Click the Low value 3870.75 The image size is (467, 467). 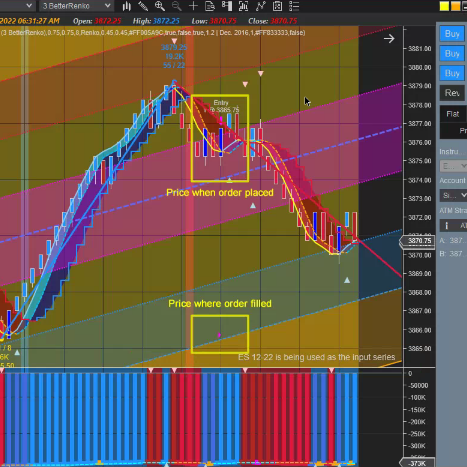[x=223, y=21]
